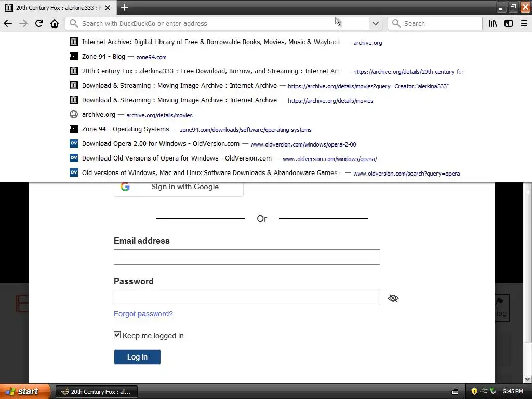Open Moving Image Archive details/movies suggestion
532x399 pixels.
click(x=266, y=100)
